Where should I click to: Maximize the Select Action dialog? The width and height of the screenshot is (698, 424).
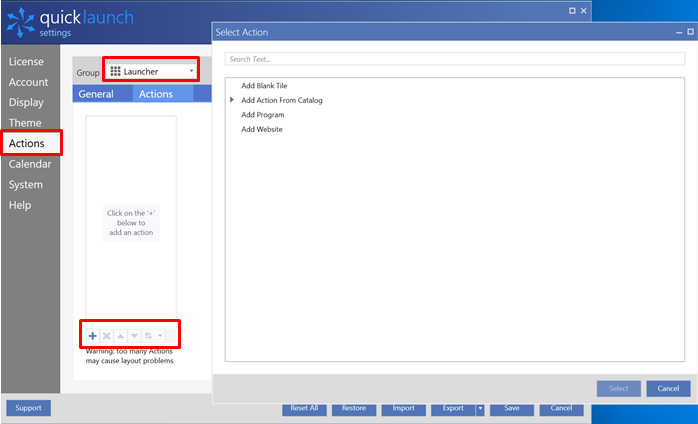click(690, 32)
